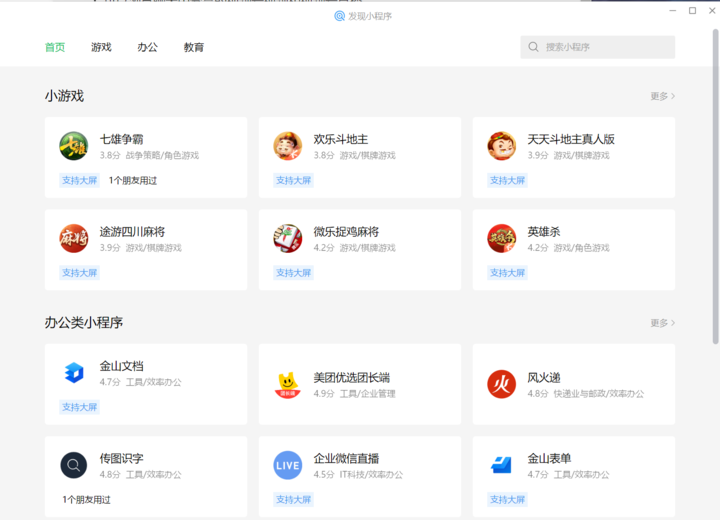The width and height of the screenshot is (720, 520).
Task: Click the 美团优选团长端 yellow icon
Action: point(287,384)
